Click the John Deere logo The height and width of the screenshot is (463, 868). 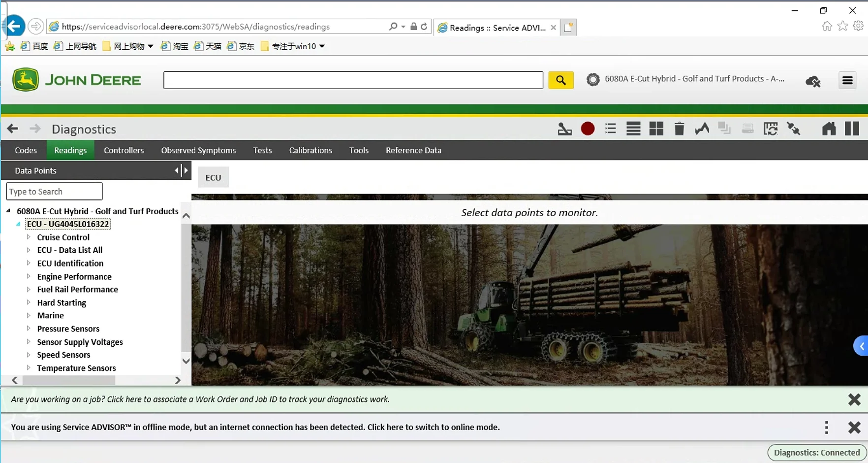77,80
